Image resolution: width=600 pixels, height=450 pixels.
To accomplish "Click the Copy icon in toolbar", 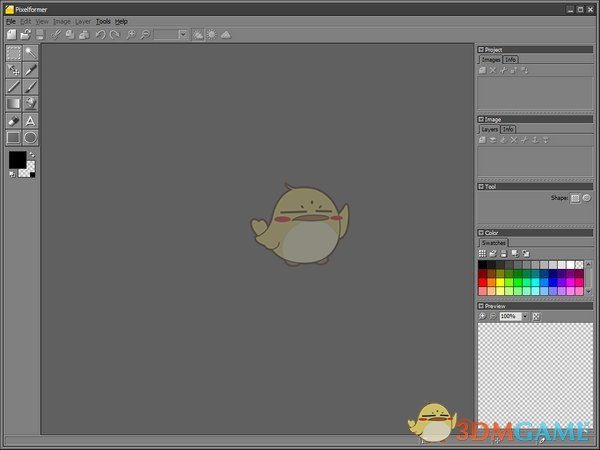I will pos(70,35).
